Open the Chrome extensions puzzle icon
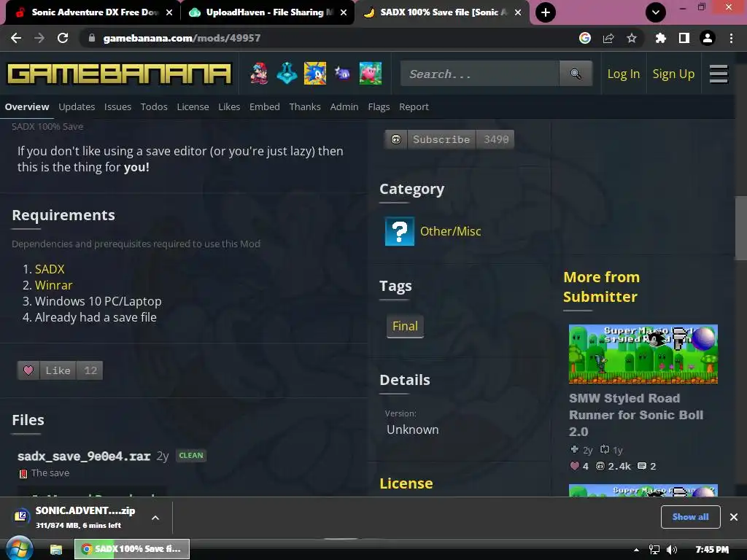 coord(660,38)
